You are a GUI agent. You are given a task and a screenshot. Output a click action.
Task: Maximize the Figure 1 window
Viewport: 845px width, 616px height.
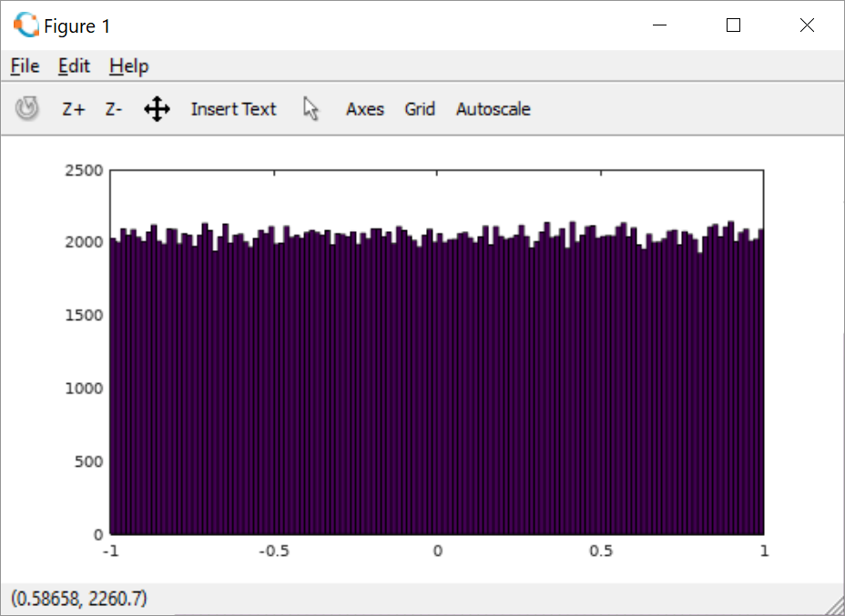[x=733, y=25]
